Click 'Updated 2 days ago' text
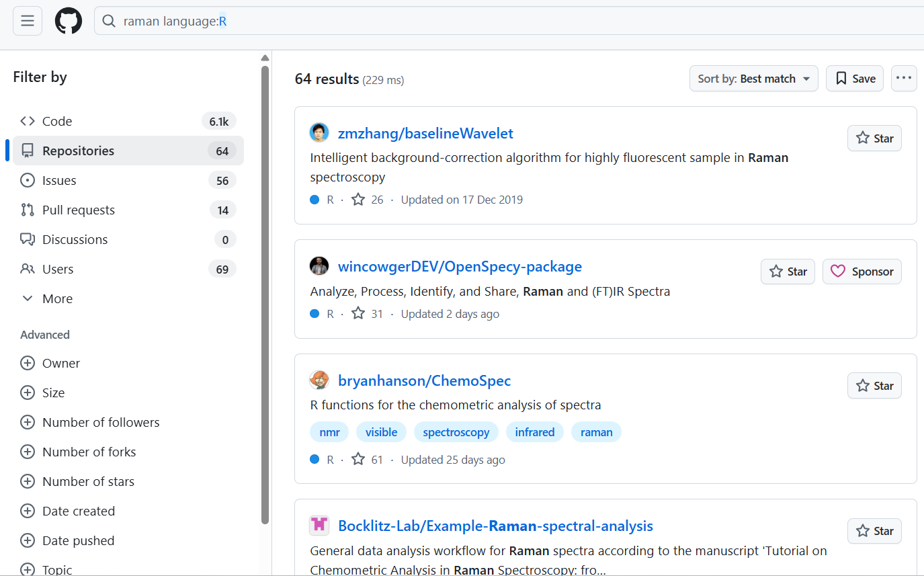The image size is (924, 576). (x=450, y=314)
